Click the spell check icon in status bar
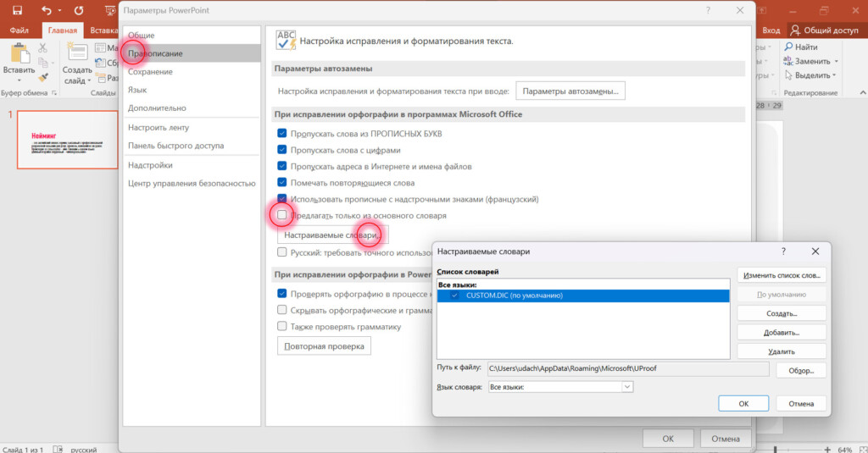868x453 pixels. point(58,449)
